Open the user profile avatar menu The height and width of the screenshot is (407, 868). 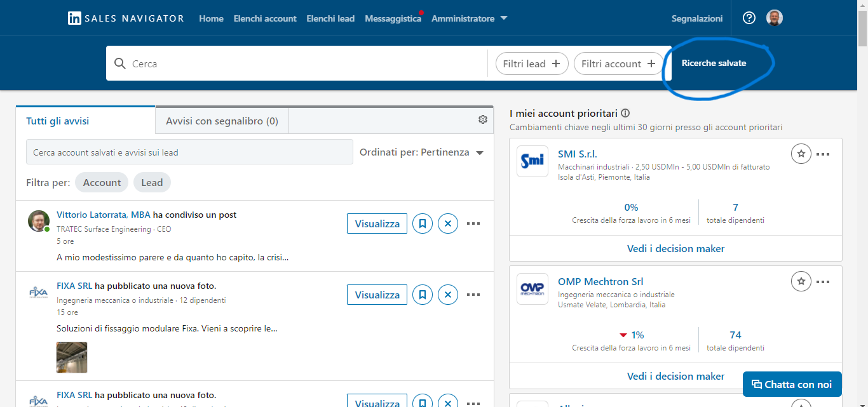coord(774,18)
